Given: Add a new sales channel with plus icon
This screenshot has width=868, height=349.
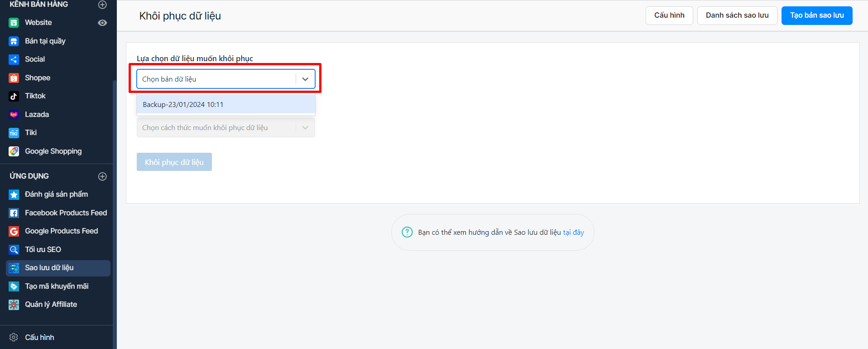Looking at the screenshot, I should [102, 5].
